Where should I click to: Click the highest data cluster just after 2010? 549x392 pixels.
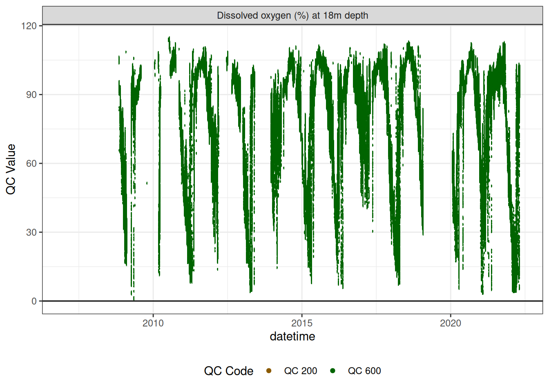(169, 39)
